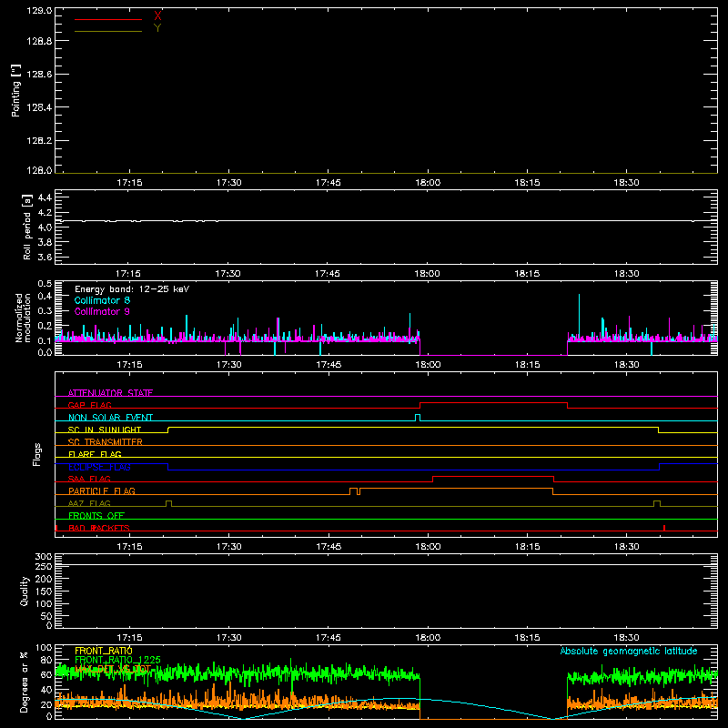
Task: Click the green FRONTS_OFF label
Action: click(x=96, y=516)
